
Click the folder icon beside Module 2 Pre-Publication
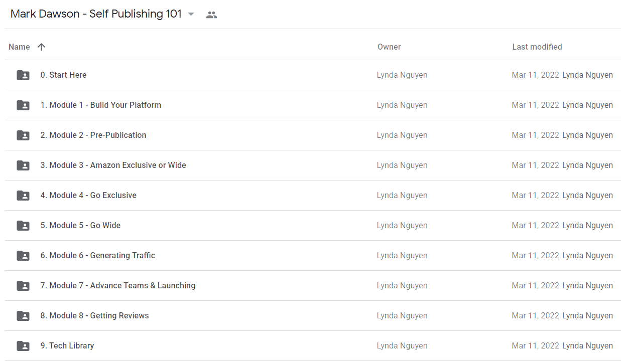pos(23,135)
